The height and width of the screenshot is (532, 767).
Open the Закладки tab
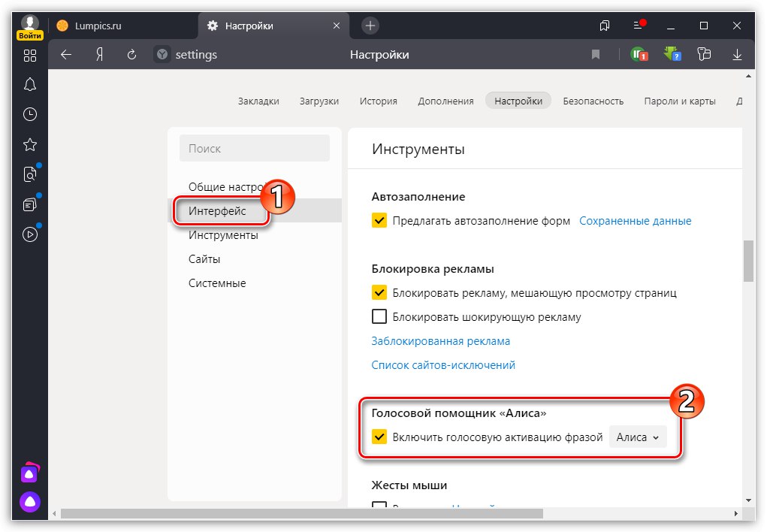pos(258,101)
